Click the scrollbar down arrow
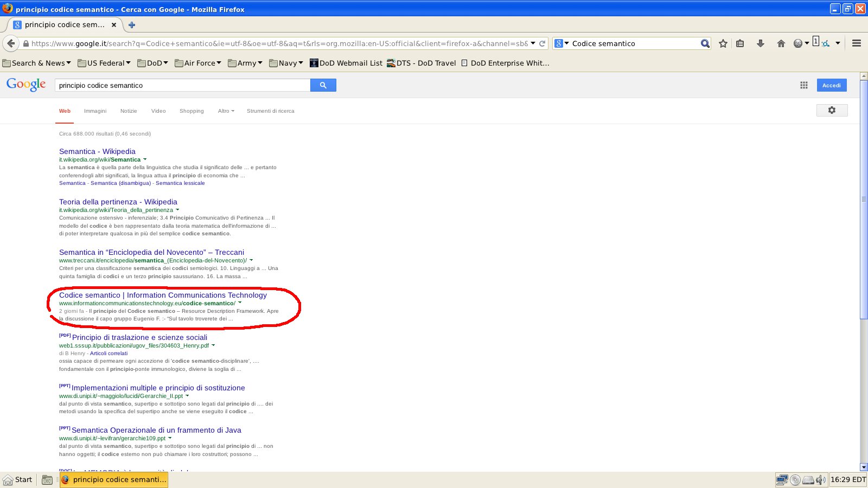Image resolution: width=868 pixels, height=488 pixels. point(864,467)
